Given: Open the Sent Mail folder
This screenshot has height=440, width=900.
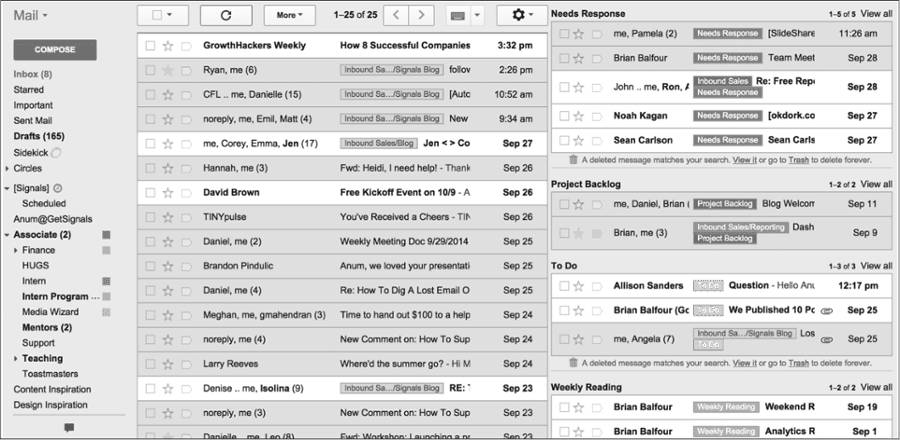Looking at the screenshot, I should tap(33, 121).
